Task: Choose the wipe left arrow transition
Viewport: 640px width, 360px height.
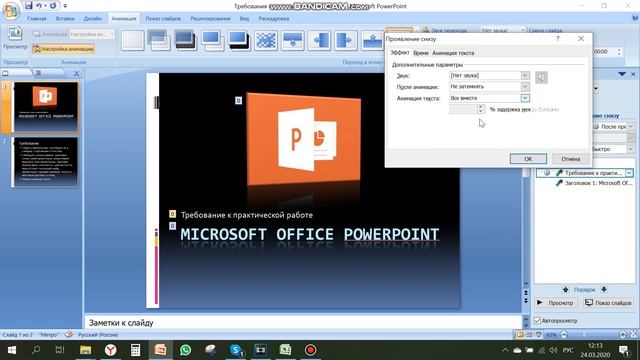Action: [319, 40]
